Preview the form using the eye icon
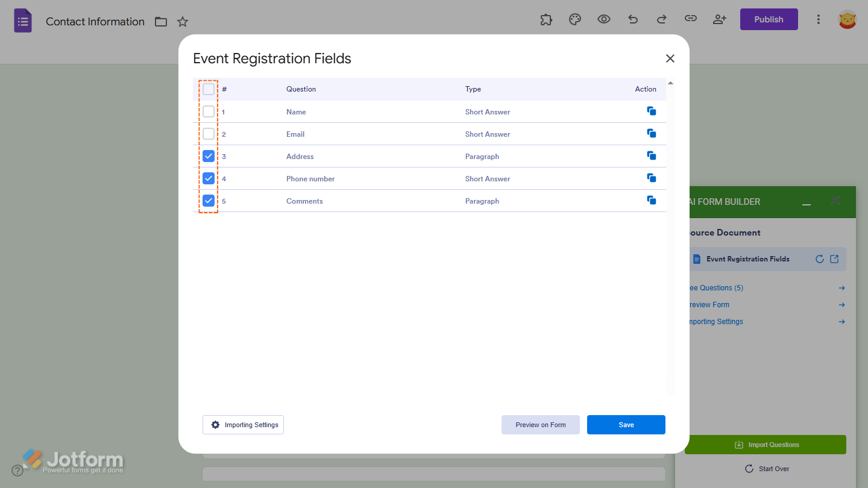 click(603, 19)
